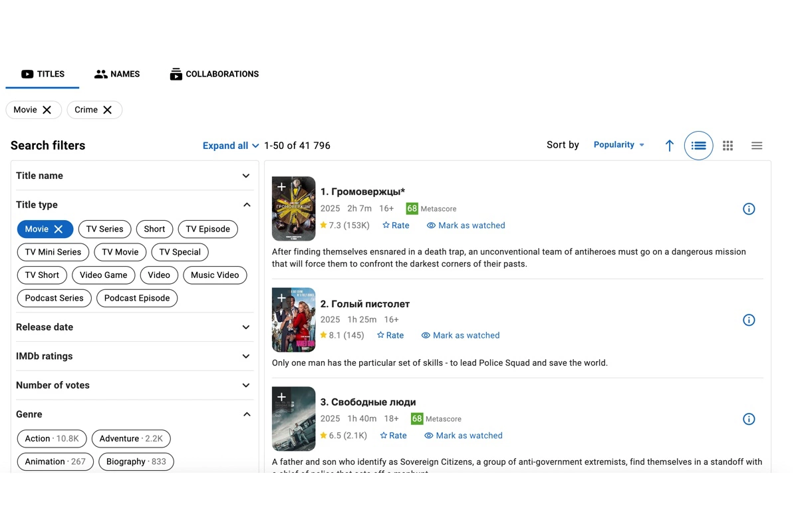Select the Short title type
This screenshot has height=532, width=798.
(154, 229)
